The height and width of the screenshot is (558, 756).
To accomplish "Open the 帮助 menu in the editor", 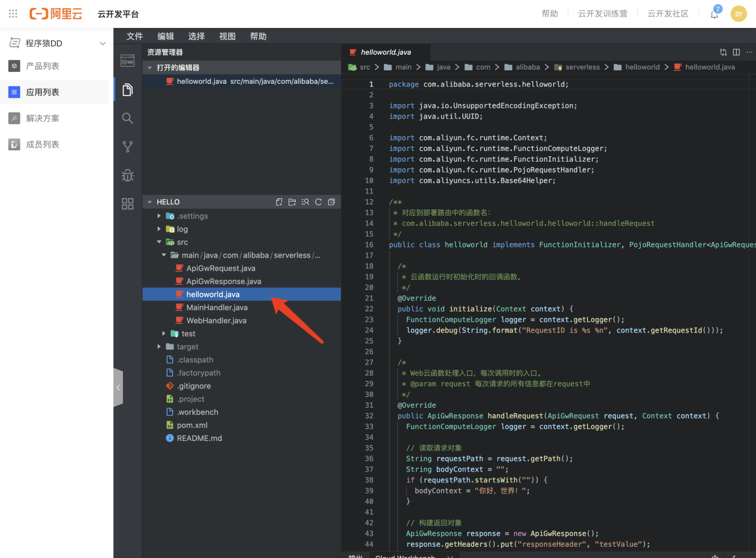I will tap(258, 36).
